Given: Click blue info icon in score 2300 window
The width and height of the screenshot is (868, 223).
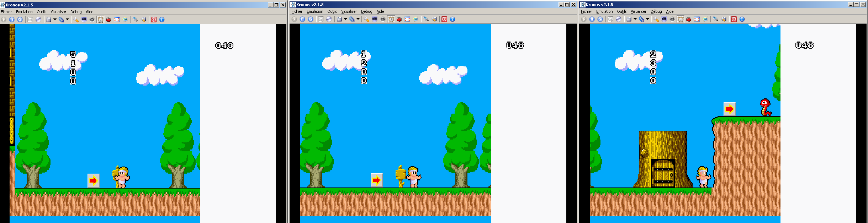Looking at the screenshot, I should (742, 19).
